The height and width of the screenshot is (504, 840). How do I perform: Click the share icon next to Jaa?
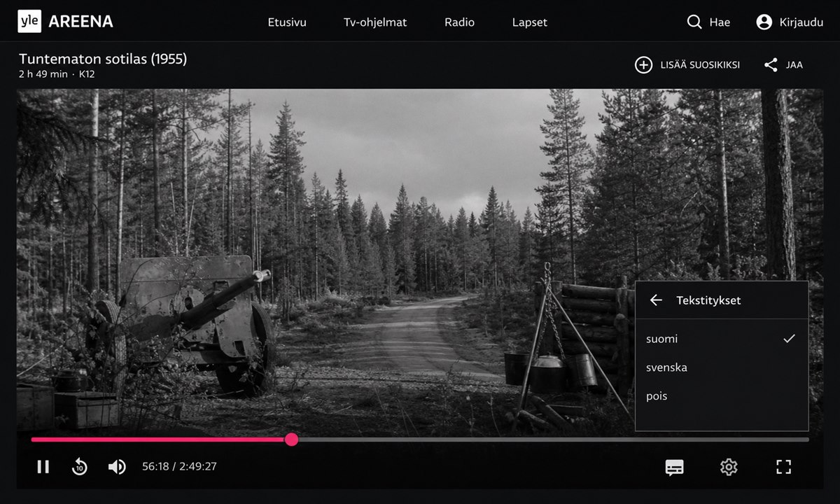[771, 65]
